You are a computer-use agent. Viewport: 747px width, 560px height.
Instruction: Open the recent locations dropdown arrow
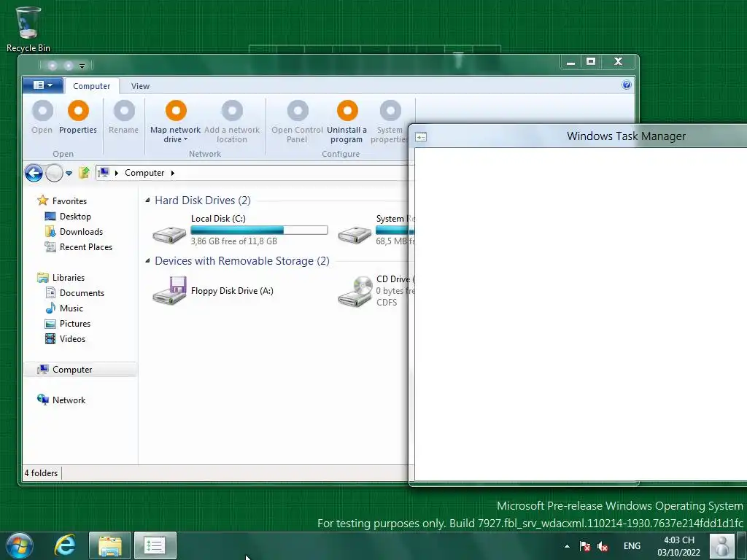tap(69, 174)
